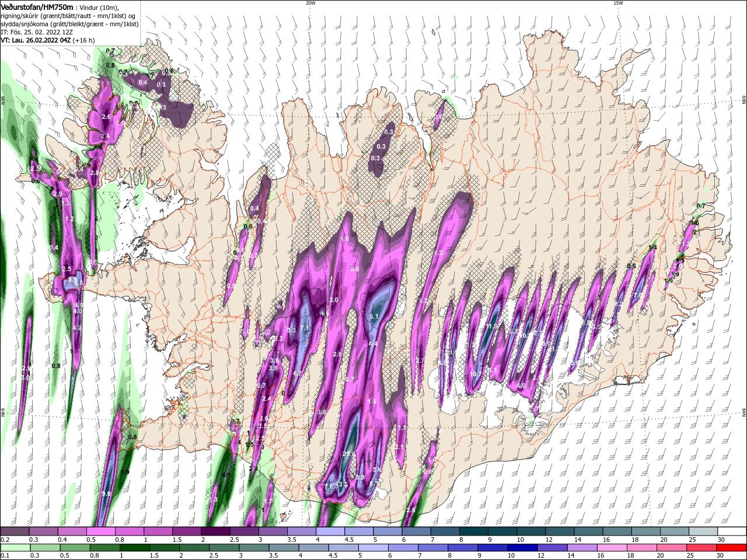Pick the bright red 30 swatch in rain legend
Screen dimensions: 747x560
point(732,548)
